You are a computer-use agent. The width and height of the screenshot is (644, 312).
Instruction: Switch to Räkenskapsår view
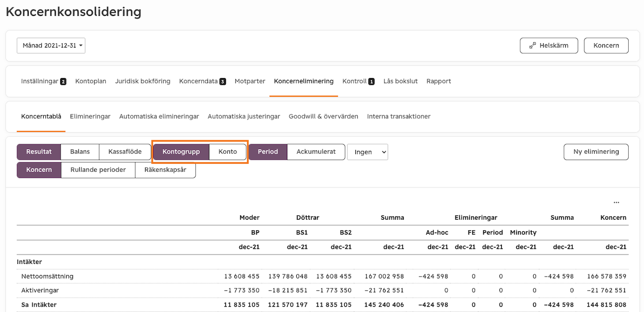pyautogui.click(x=165, y=170)
